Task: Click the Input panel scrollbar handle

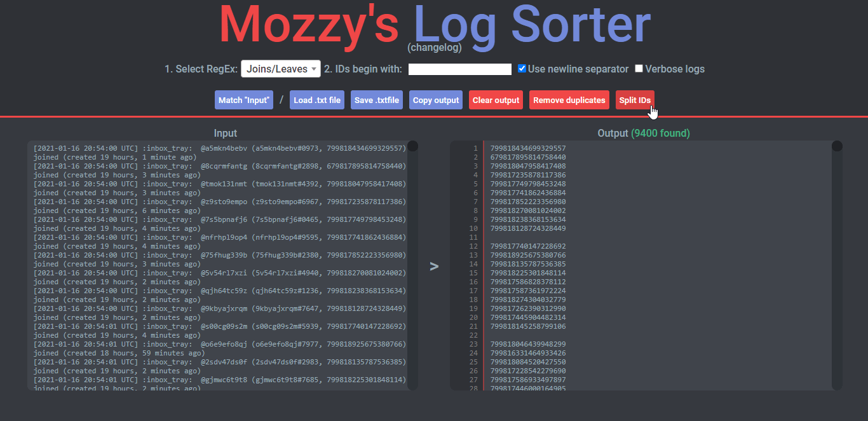Action: point(412,147)
